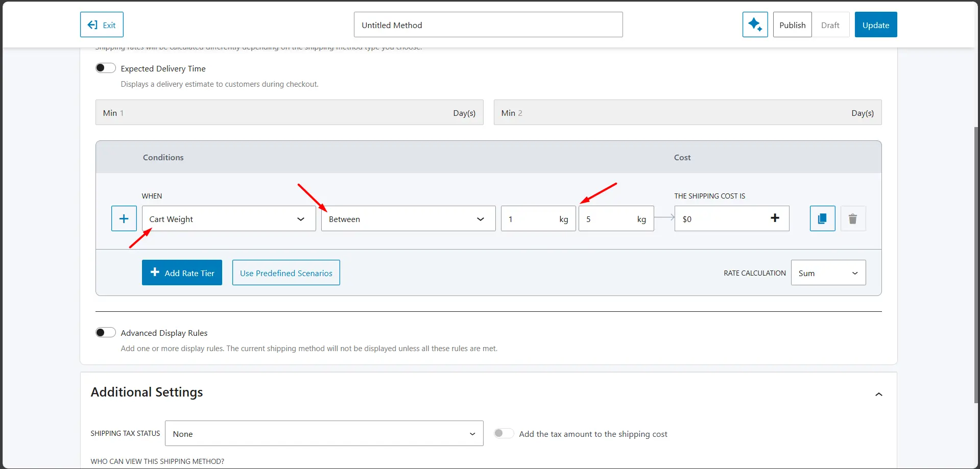Click the Update button
Viewport: 980px width, 469px height.
(x=875, y=24)
